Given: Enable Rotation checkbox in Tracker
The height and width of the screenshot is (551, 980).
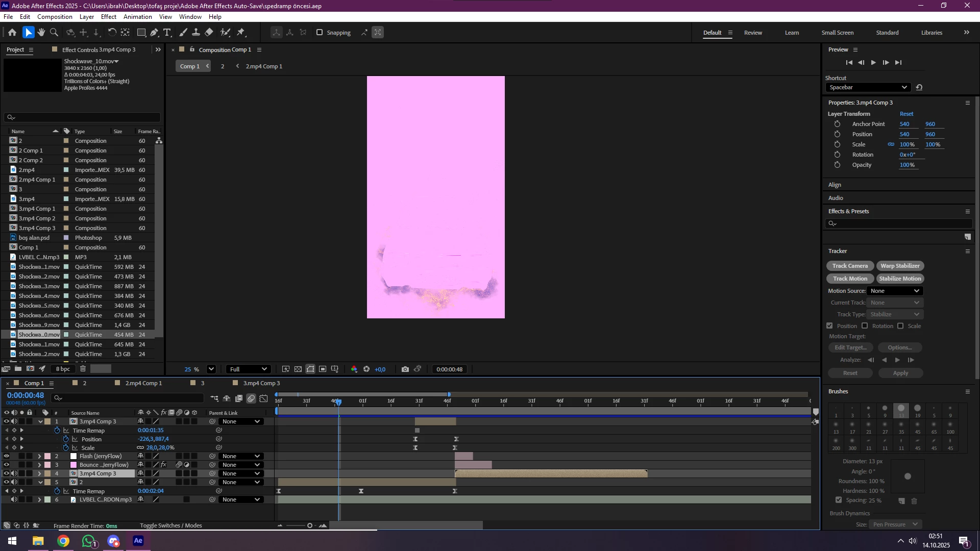Looking at the screenshot, I should tap(865, 326).
